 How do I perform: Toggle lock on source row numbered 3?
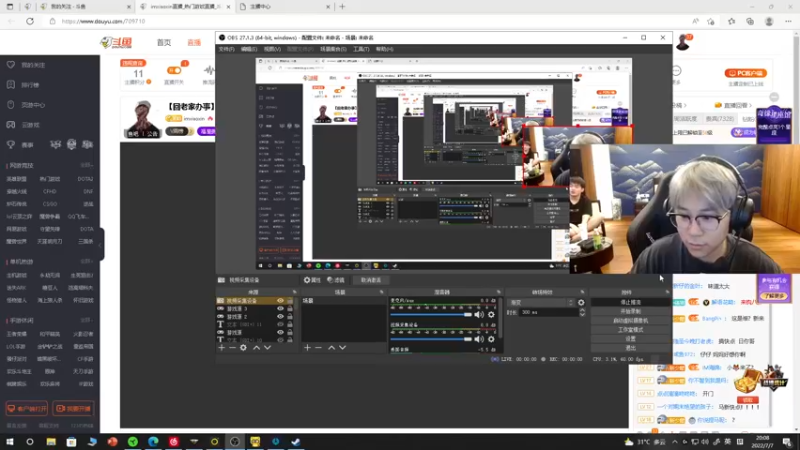290,309
